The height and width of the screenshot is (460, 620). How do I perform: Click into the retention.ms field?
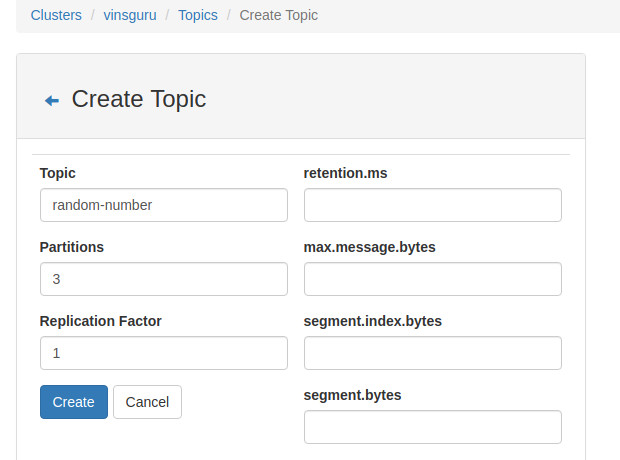point(432,205)
